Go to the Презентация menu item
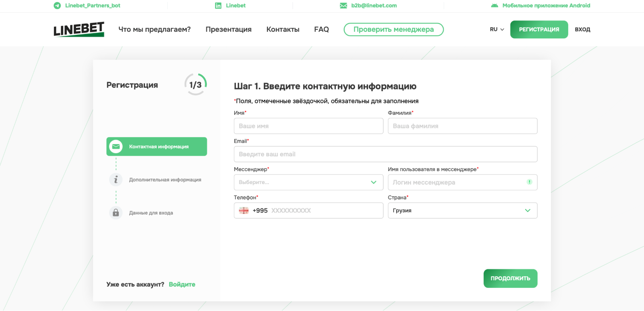644x311 pixels. pos(229,29)
